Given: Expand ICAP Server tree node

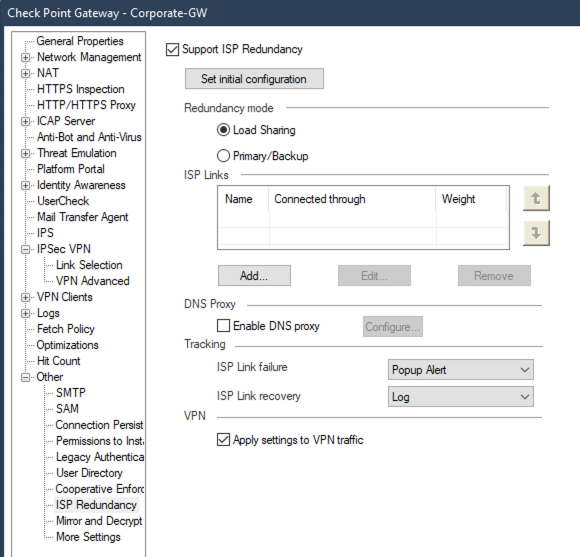Looking at the screenshot, I should click(x=25, y=121).
